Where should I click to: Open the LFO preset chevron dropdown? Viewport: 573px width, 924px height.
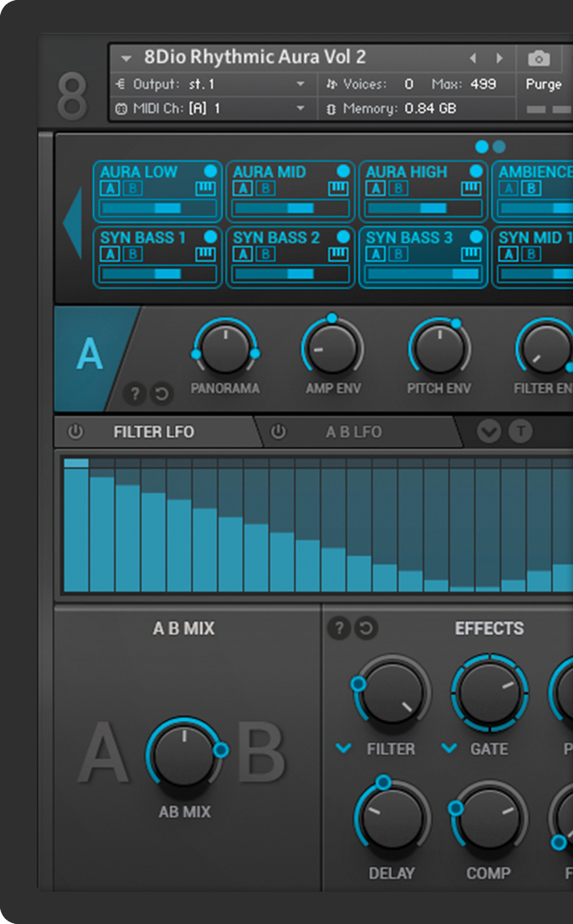(x=489, y=431)
